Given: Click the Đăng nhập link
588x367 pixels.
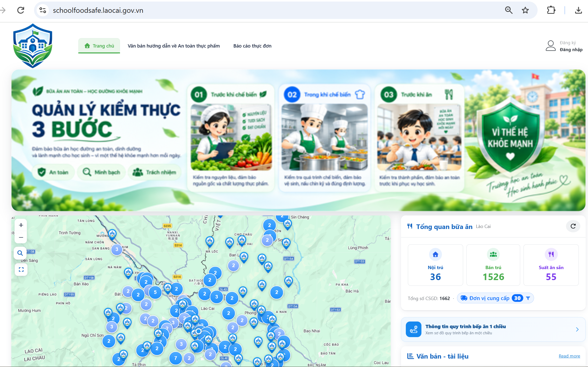Looking at the screenshot, I should point(571,50).
